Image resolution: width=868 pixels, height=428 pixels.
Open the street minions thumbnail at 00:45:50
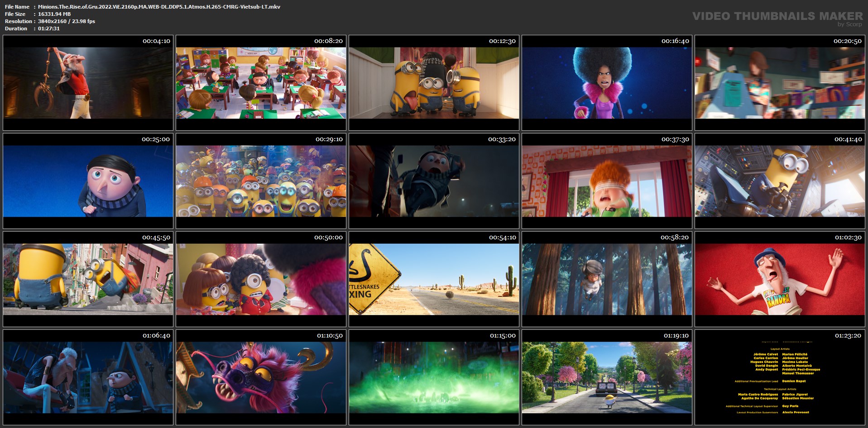(x=88, y=279)
